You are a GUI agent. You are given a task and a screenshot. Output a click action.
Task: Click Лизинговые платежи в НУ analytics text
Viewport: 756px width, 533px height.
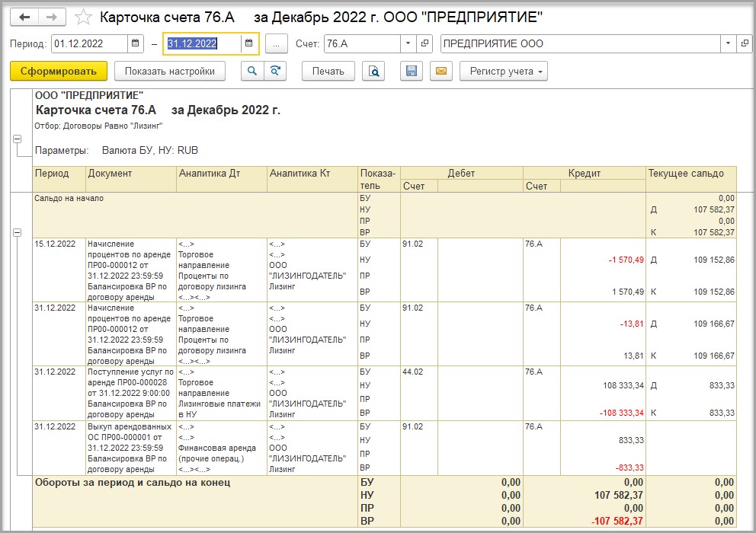[219, 409]
